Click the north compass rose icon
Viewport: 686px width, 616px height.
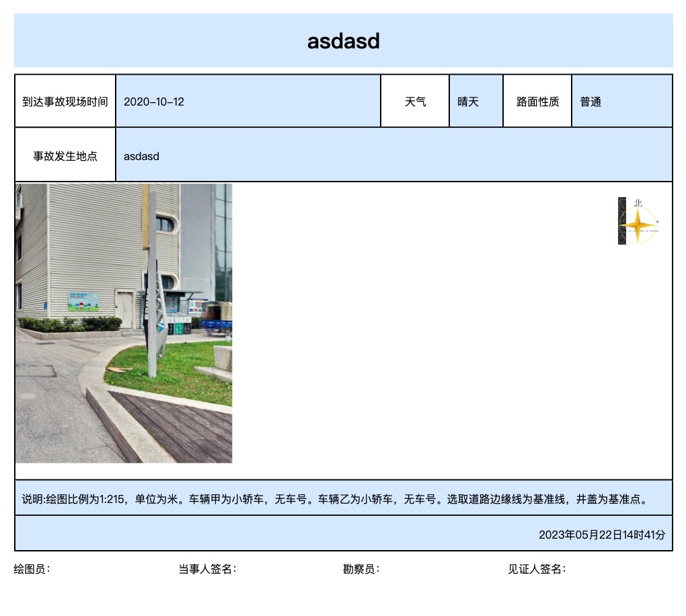click(x=638, y=221)
